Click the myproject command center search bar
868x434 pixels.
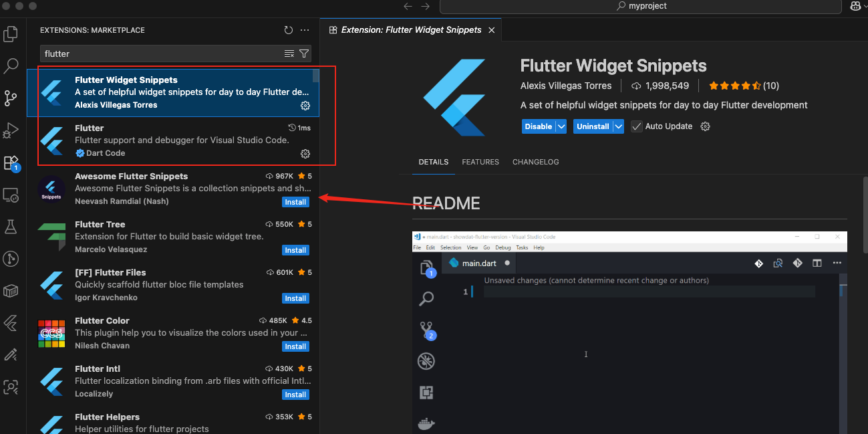[640, 6]
